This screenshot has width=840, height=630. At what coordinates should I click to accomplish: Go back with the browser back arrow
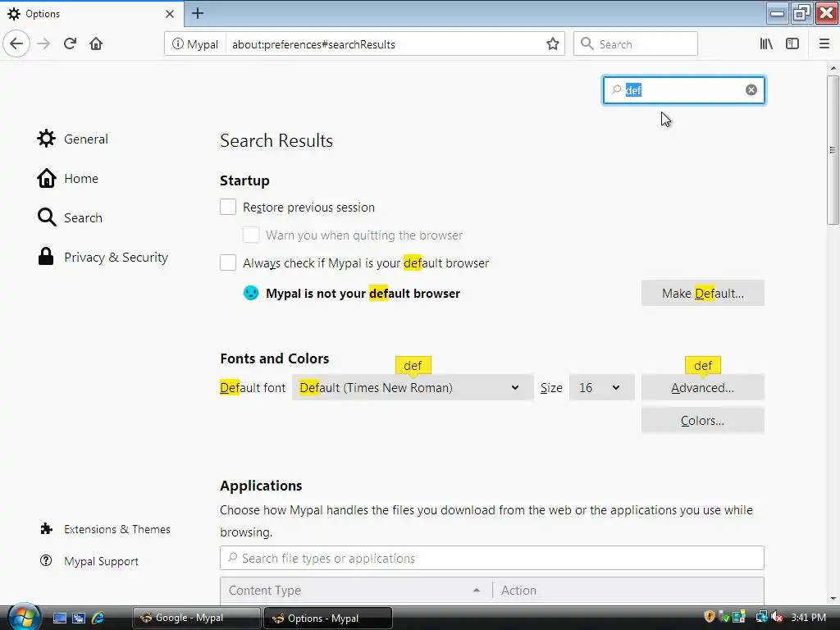click(16, 43)
